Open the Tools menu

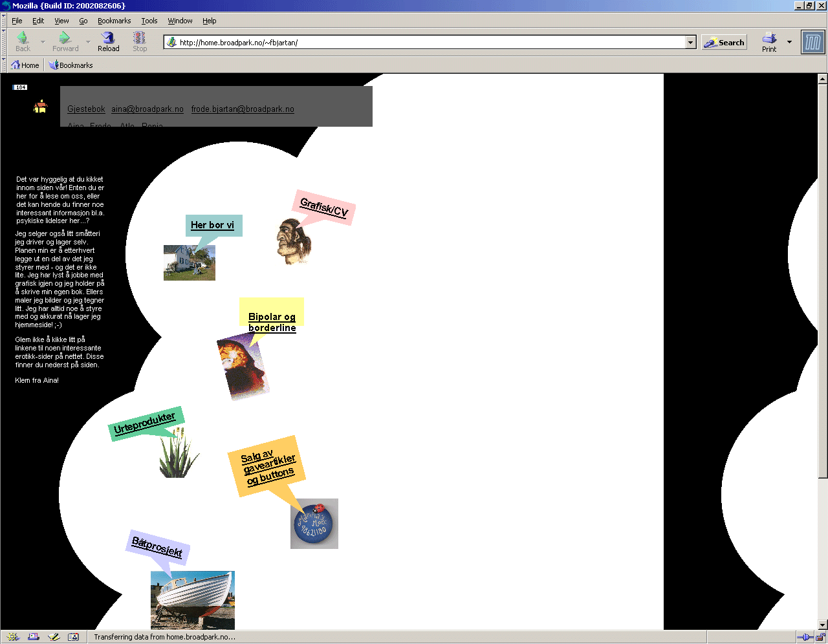[149, 21]
